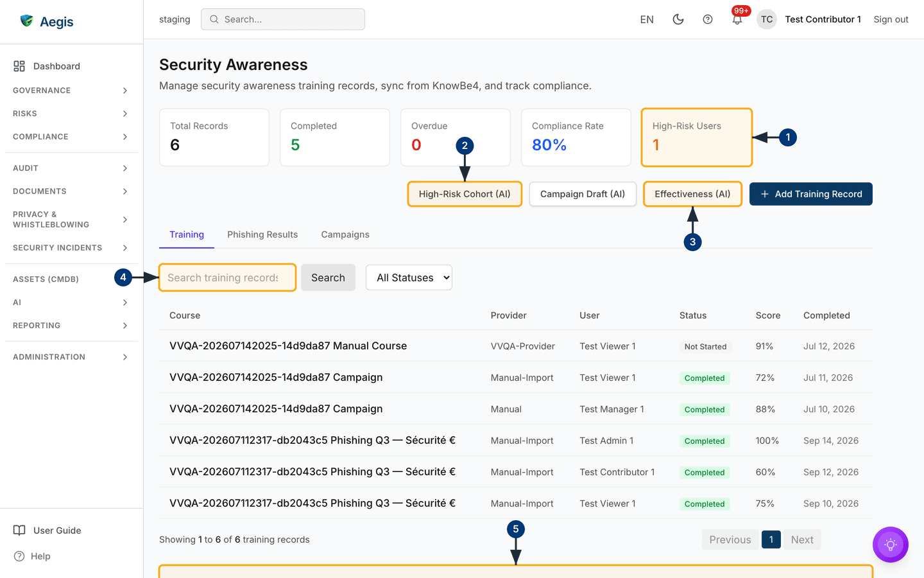Screen dimensions: 924x578
Task: Expand the Administration section
Action: [71, 357]
